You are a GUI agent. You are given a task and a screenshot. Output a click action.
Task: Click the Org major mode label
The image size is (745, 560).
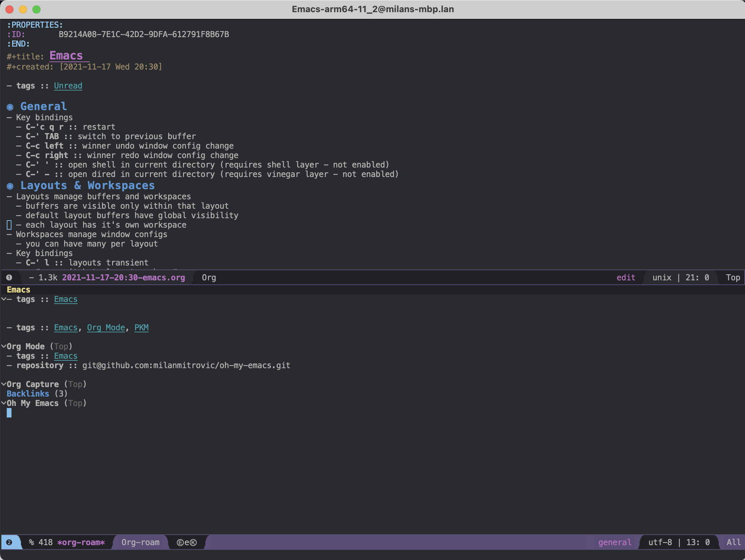point(209,278)
